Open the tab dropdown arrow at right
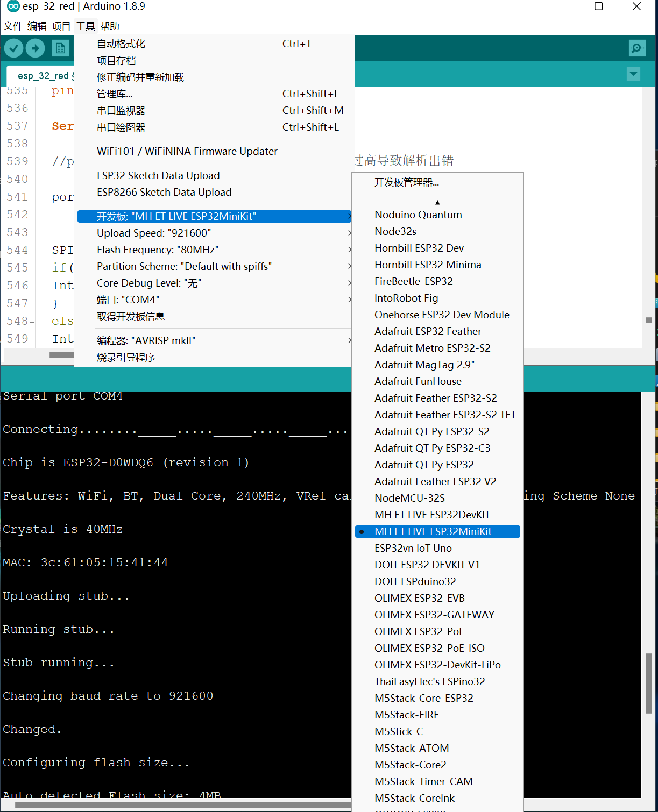The width and height of the screenshot is (658, 812). click(x=634, y=74)
